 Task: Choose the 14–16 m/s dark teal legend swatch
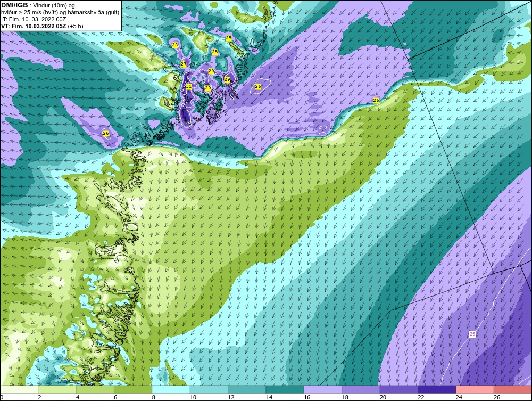click(x=285, y=389)
